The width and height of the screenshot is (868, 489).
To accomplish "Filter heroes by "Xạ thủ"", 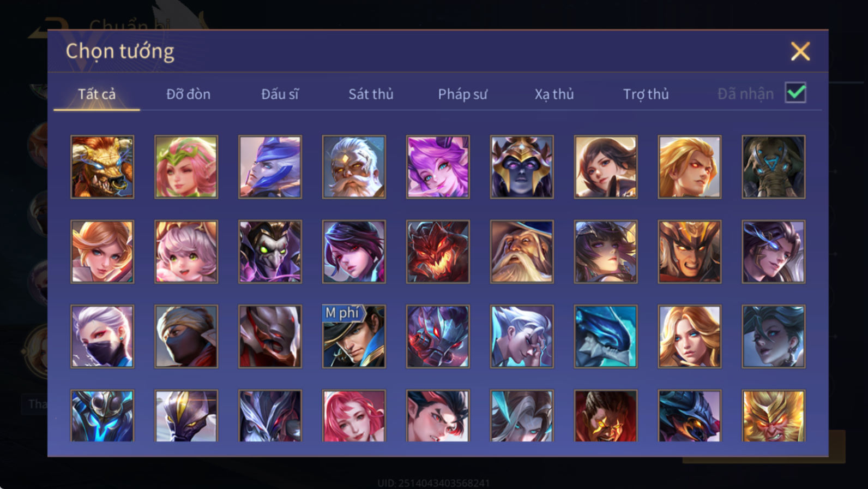I will (554, 94).
